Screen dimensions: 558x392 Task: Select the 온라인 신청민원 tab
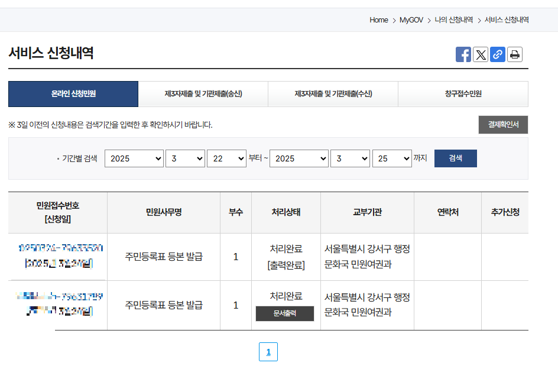coord(72,93)
